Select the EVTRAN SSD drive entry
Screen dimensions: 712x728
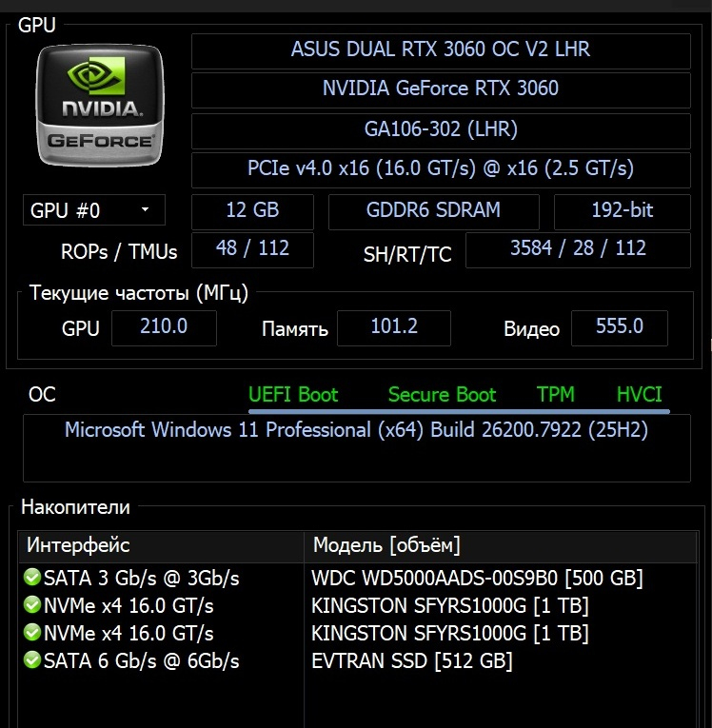pyautogui.click(x=412, y=660)
